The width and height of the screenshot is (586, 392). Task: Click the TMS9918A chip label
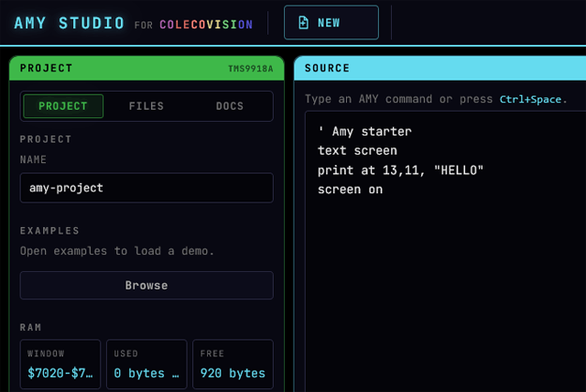pos(251,69)
